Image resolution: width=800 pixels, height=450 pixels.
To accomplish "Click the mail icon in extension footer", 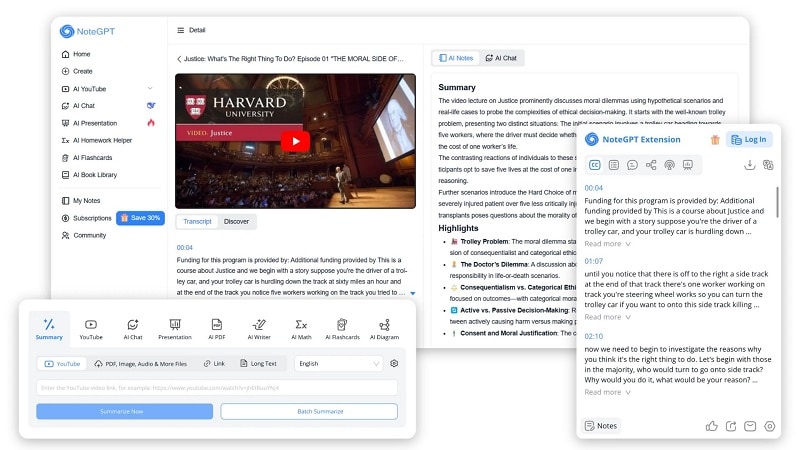I will coord(750,426).
